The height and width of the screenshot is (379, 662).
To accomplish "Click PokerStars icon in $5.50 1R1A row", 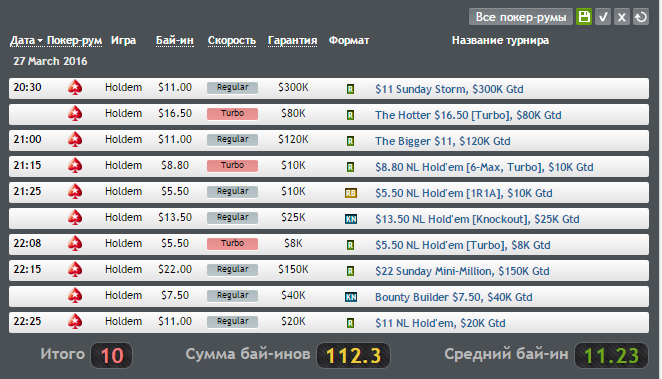I will [x=75, y=192].
